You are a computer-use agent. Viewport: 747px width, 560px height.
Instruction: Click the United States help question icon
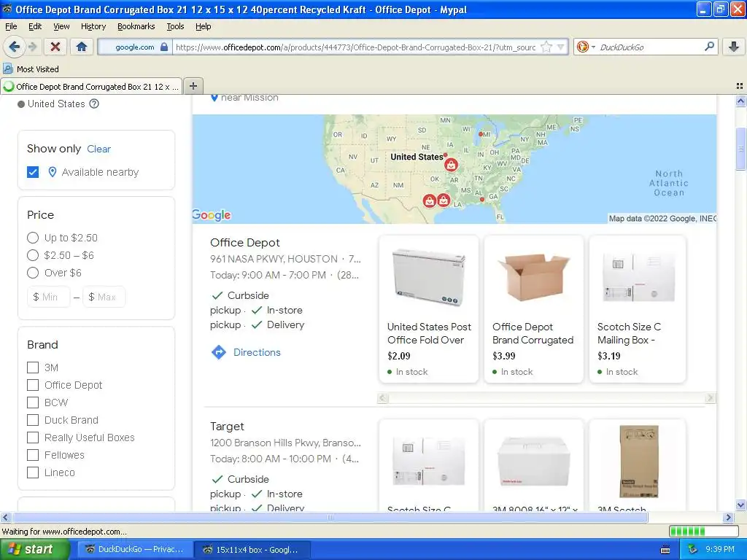pyautogui.click(x=94, y=104)
